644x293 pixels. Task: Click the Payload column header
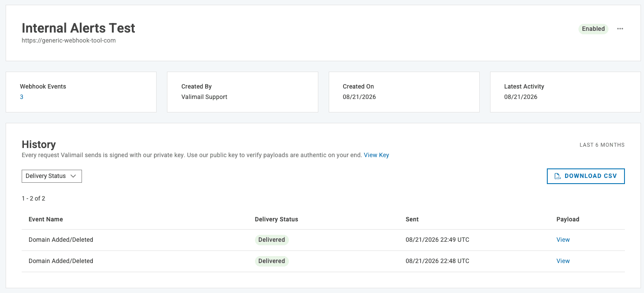[x=568, y=219]
